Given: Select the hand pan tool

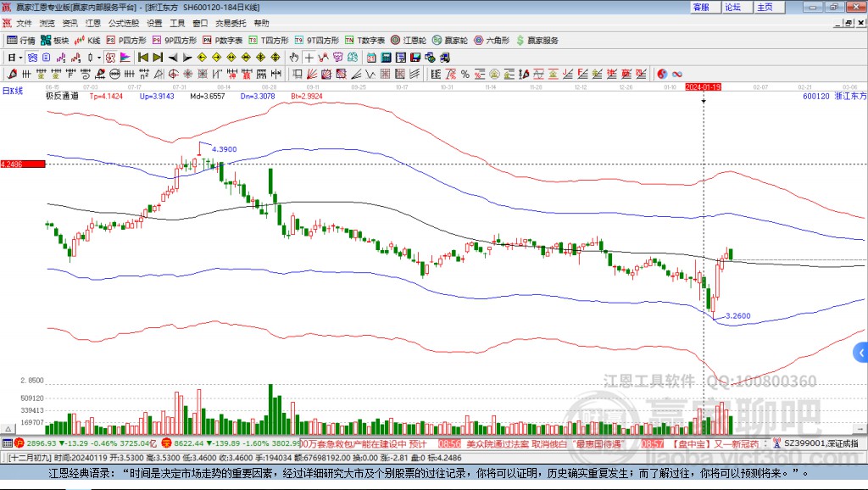Looking at the screenshot, I should pos(294,58).
